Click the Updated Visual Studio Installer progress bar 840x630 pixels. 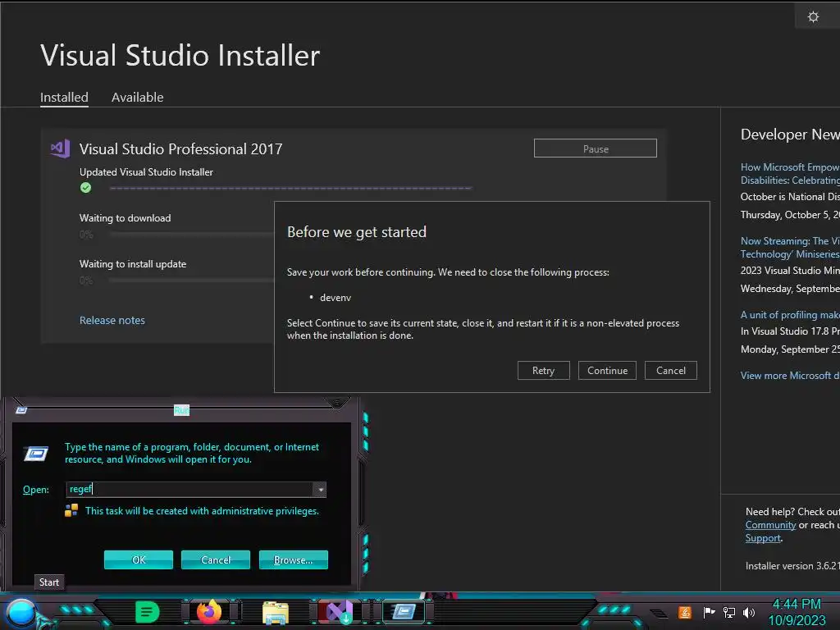290,188
